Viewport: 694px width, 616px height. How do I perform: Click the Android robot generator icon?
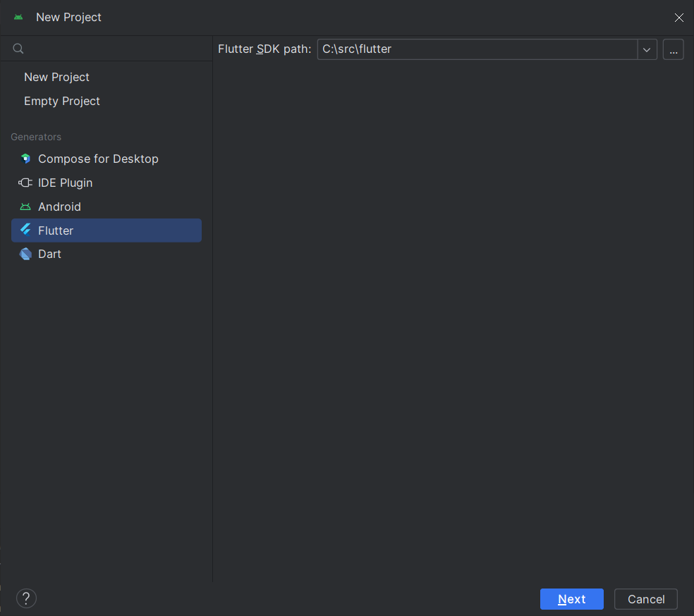pyautogui.click(x=25, y=207)
